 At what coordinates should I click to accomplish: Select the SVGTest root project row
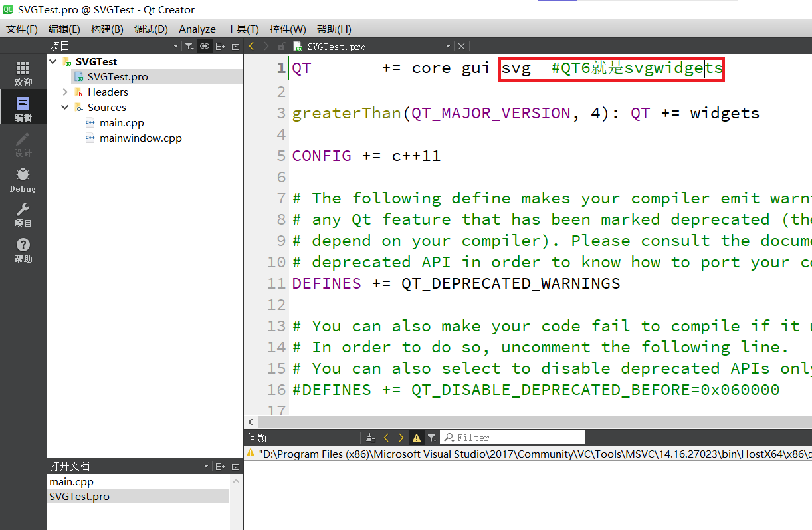coord(96,61)
